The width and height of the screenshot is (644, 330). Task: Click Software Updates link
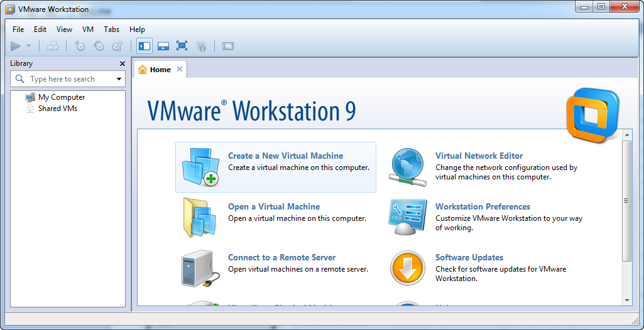tap(469, 257)
